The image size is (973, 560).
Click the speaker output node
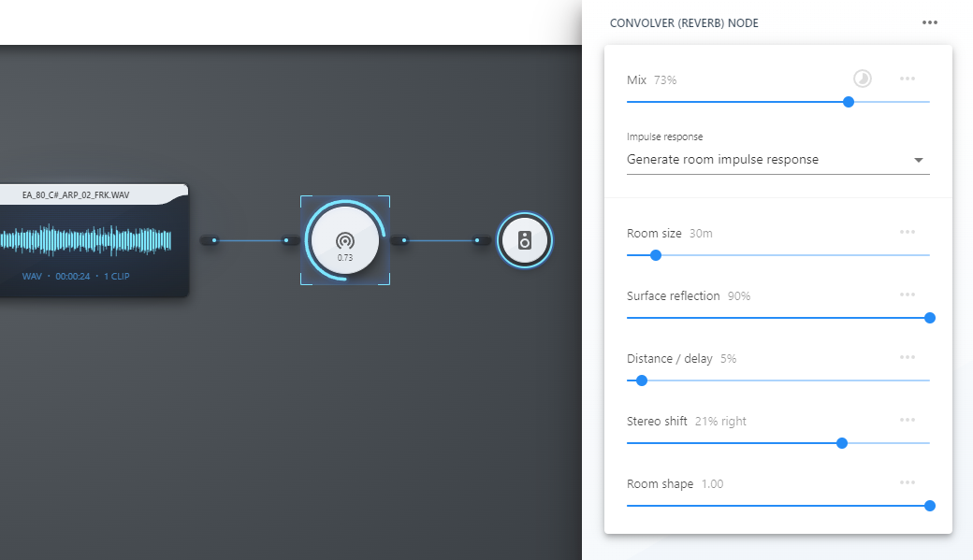click(x=524, y=240)
